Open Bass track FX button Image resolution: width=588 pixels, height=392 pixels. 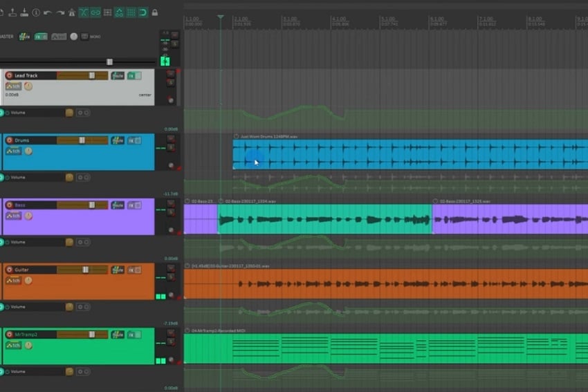tap(134, 205)
